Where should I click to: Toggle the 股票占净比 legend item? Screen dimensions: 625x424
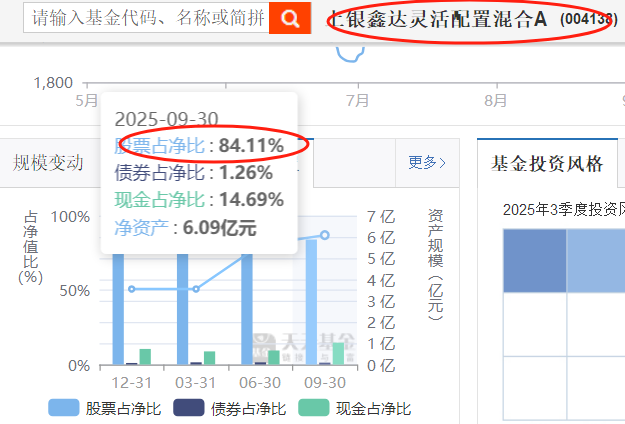point(105,408)
